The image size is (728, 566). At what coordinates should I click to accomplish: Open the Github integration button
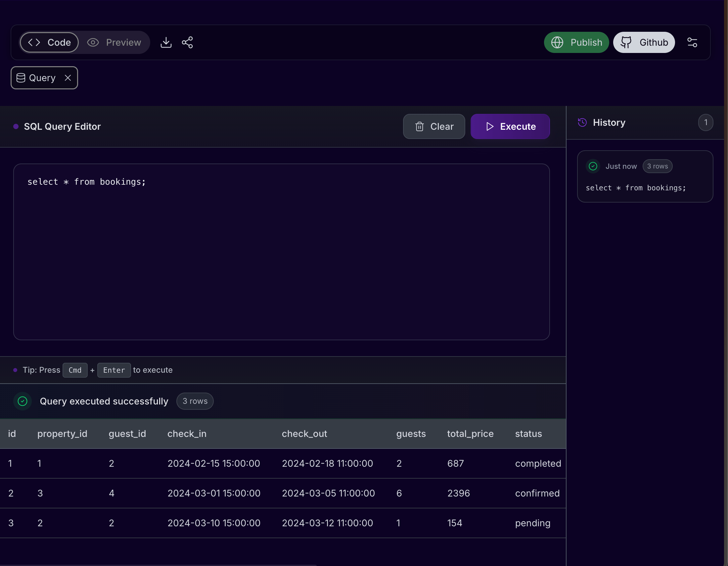644,42
